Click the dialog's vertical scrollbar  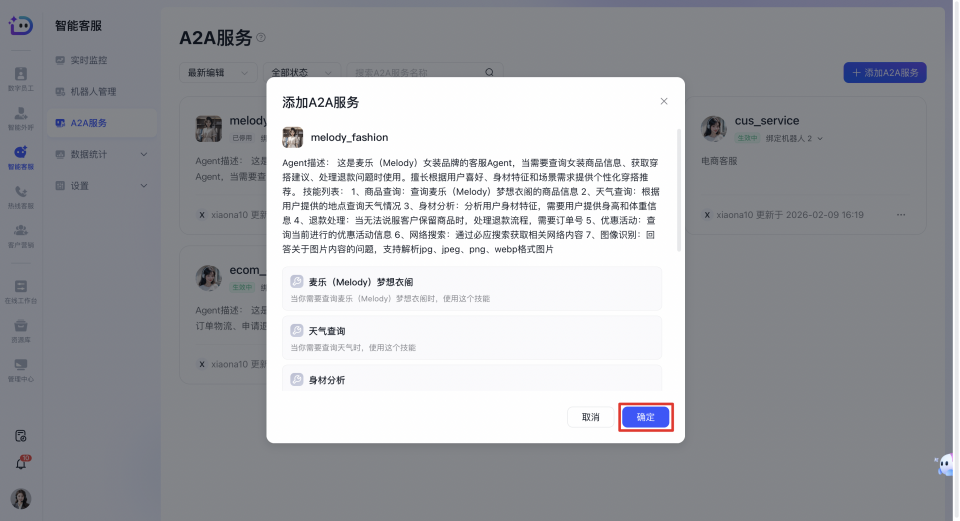click(x=680, y=190)
